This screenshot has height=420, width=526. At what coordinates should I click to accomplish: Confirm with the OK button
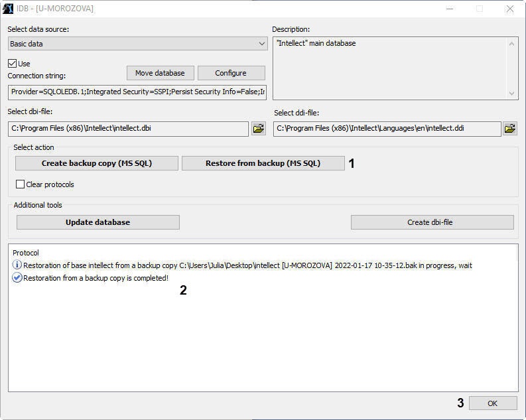tap(493, 403)
